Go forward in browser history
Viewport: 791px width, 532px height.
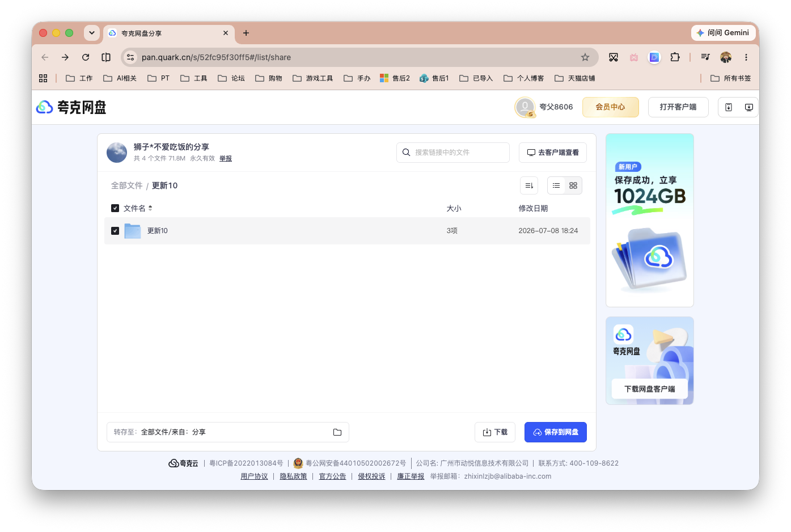click(65, 57)
